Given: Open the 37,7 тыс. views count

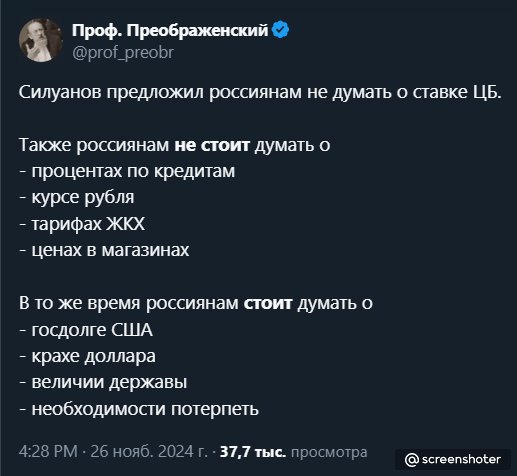Looking at the screenshot, I should pos(253,452).
